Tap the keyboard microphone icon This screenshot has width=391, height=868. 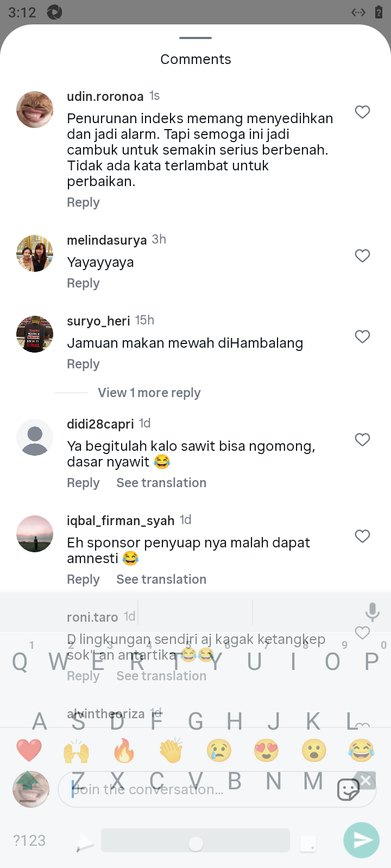372,612
